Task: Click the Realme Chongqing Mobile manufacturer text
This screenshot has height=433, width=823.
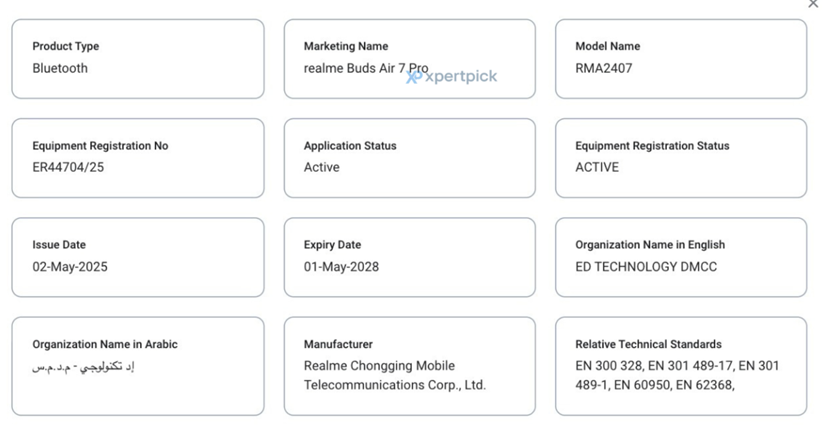Action: coord(379,366)
